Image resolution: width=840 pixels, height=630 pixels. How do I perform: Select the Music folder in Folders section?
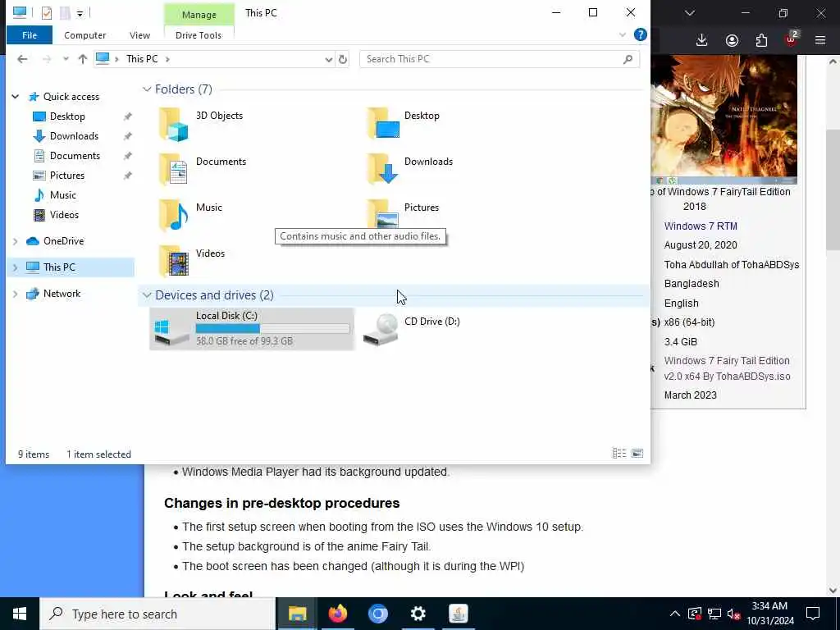coord(190,215)
